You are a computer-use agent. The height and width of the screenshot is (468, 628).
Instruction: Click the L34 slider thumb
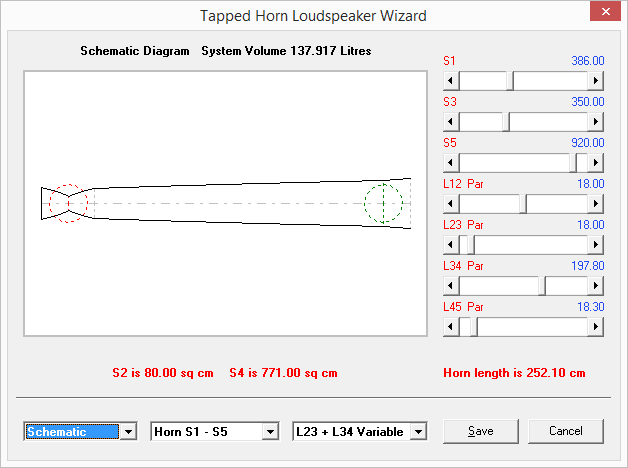click(x=541, y=285)
